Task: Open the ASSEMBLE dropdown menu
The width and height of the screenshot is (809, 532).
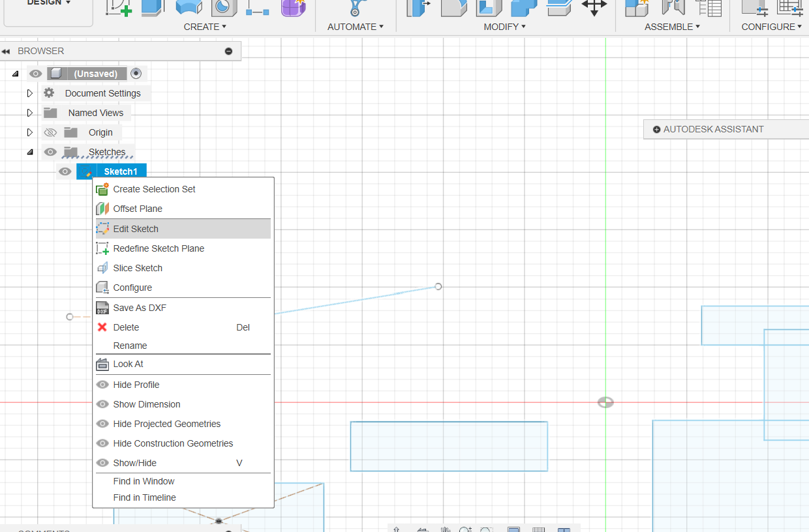Action: click(672, 27)
